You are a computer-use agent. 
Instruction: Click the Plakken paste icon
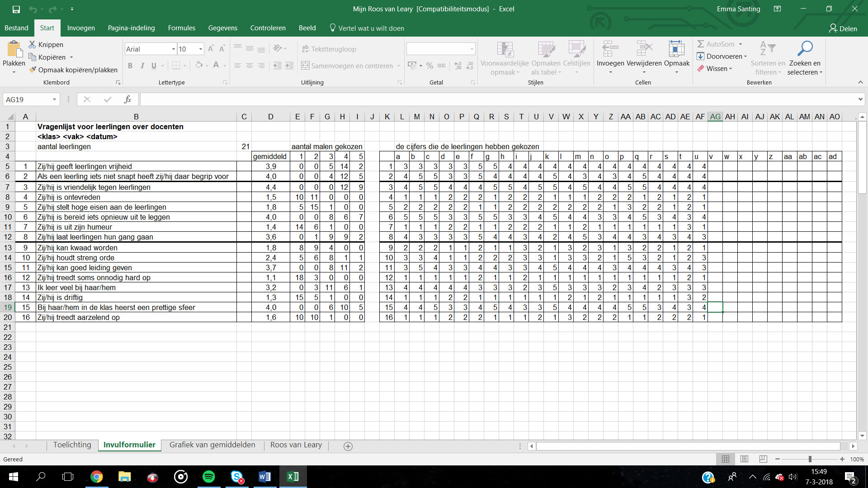coord(14,49)
